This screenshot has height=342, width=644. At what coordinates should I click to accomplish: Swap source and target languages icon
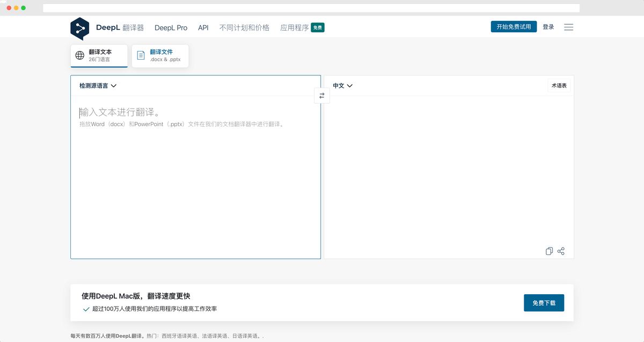(322, 96)
